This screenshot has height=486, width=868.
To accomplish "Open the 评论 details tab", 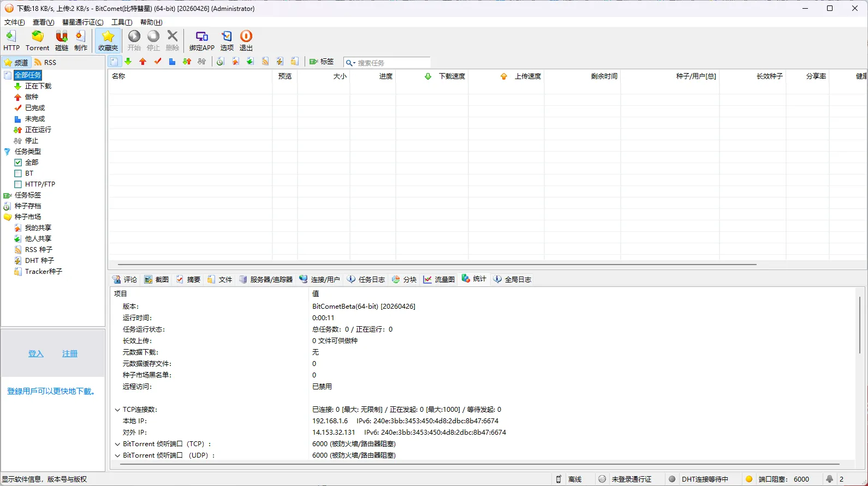I will [125, 279].
